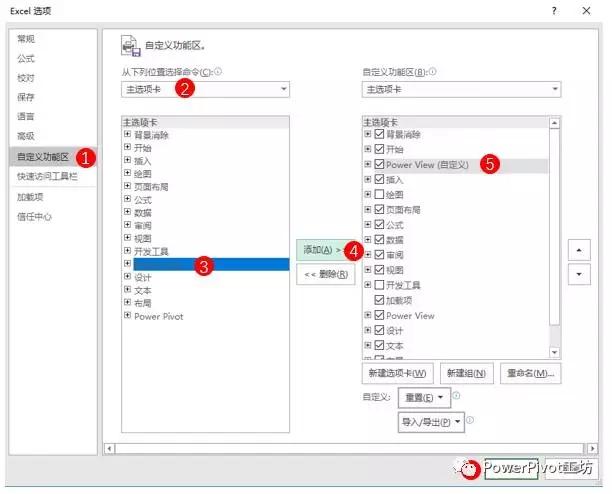Viewport: 612px width, 494px height.
Task: Enable the 开发工具 checkbox in right list
Action: 379,285
